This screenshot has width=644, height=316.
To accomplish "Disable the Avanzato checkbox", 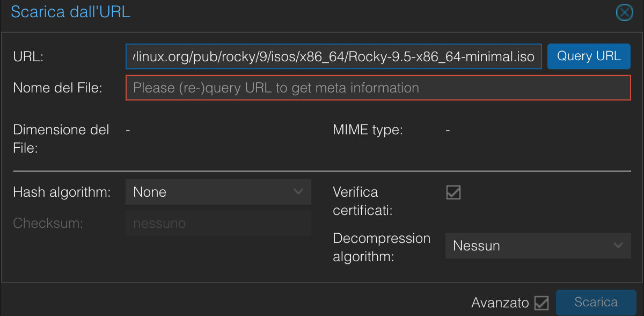I will coord(542,303).
